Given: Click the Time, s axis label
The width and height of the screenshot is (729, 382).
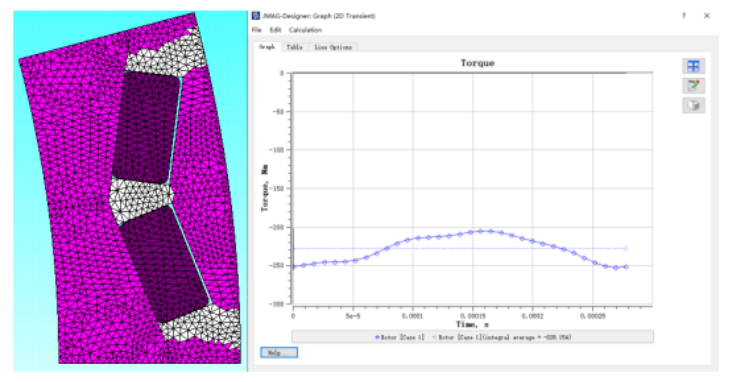Looking at the screenshot, I should point(472,324).
